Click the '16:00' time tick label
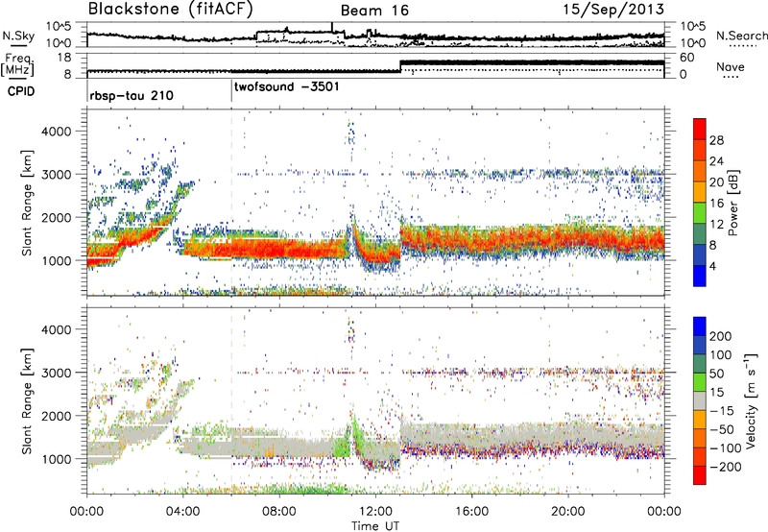The height and width of the screenshot is (532, 768). tap(471, 512)
